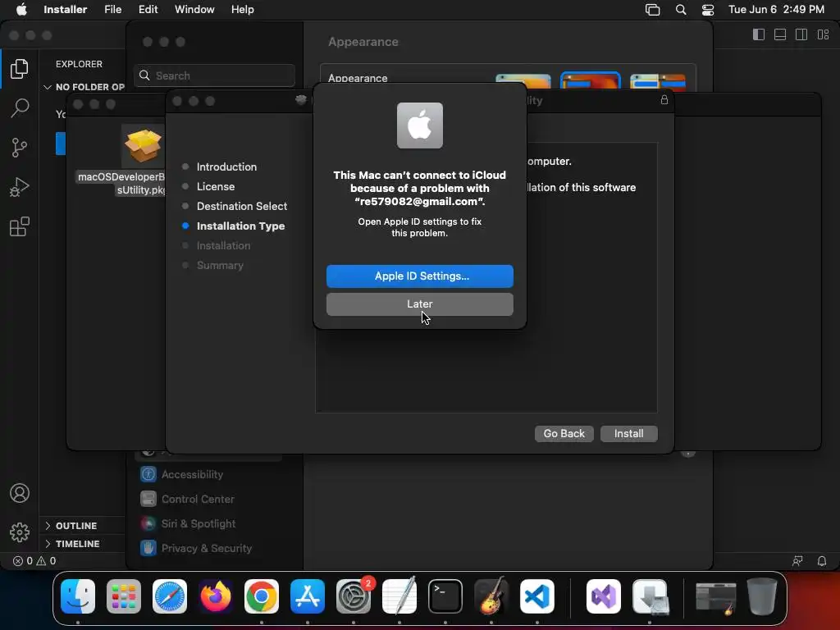Launch Safari from the Dock
Image resolution: width=840 pixels, height=630 pixels.
pos(170,596)
